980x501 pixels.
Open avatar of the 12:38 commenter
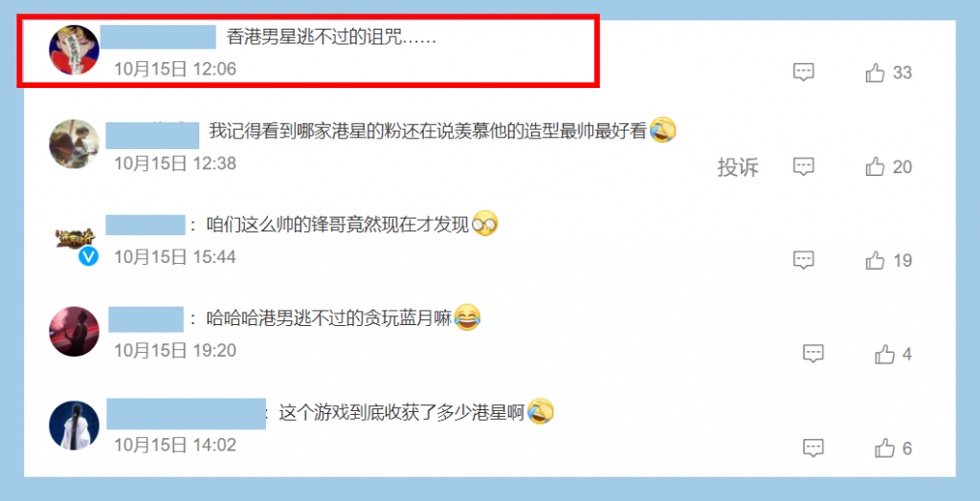74,143
